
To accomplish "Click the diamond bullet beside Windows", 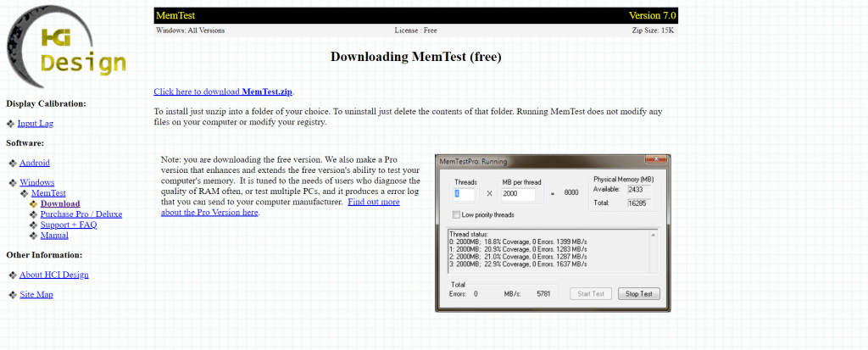I will [13, 183].
